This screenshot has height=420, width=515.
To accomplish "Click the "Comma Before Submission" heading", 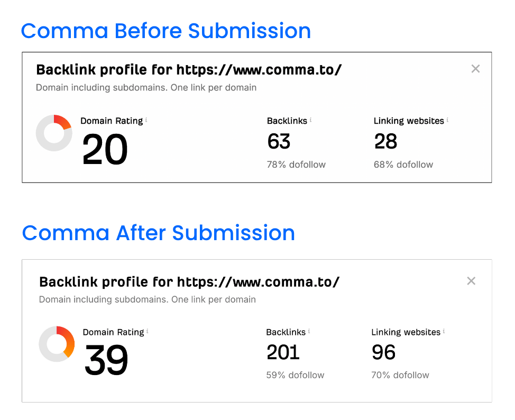I will pos(166,31).
